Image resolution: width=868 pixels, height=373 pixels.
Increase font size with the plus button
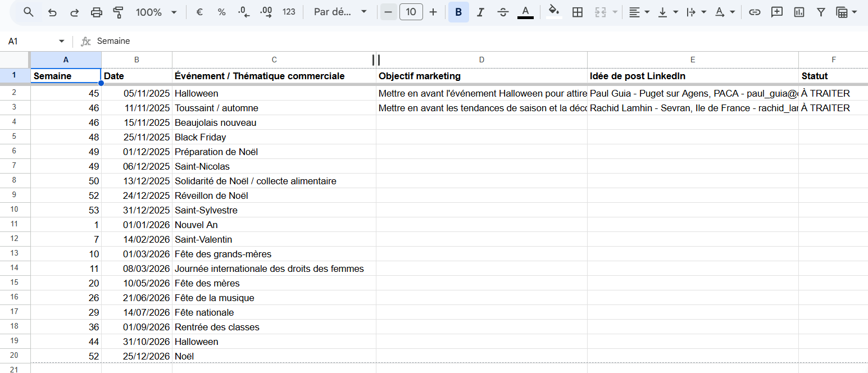(433, 12)
